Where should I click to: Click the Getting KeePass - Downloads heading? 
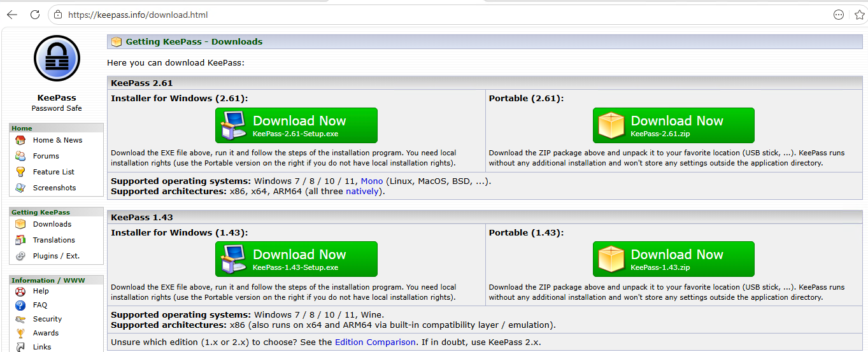pyautogui.click(x=194, y=42)
